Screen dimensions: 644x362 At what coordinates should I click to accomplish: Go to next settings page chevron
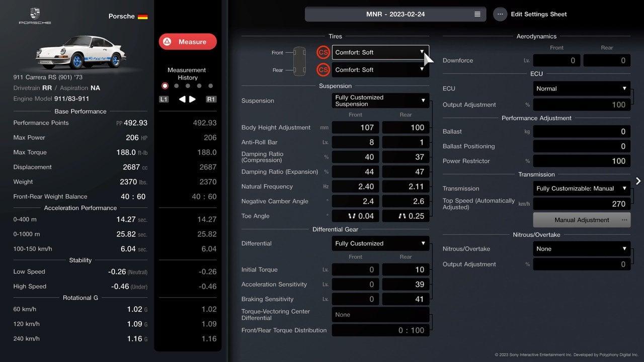tap(638, 181)
